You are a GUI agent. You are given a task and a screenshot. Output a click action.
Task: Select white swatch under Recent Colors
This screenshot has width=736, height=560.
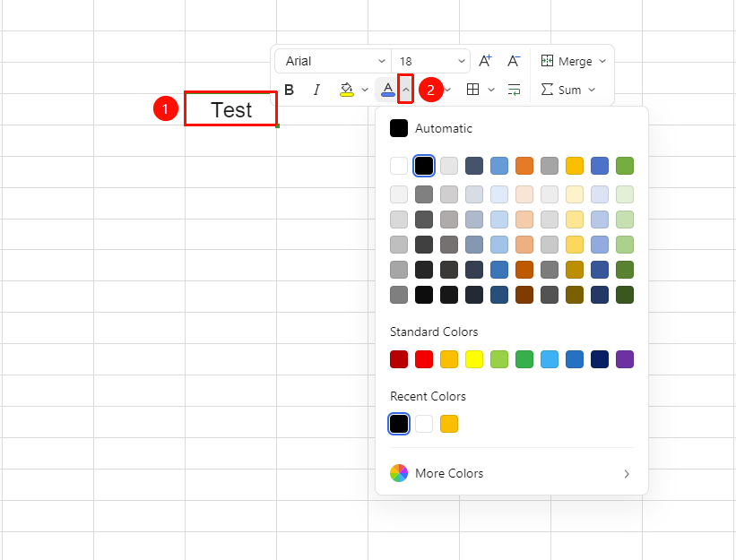pos(424,424)
